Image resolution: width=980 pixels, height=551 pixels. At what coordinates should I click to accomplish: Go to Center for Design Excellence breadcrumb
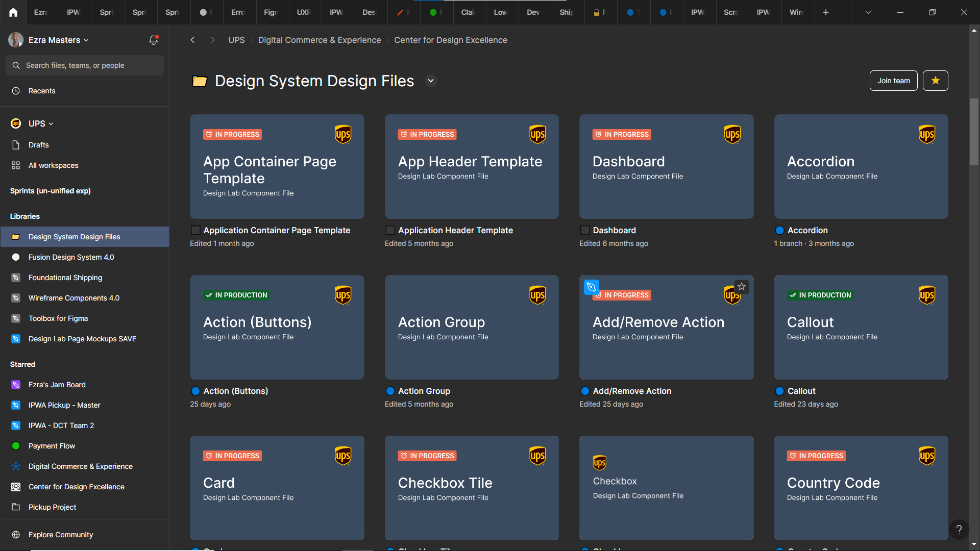click(451, 40)
